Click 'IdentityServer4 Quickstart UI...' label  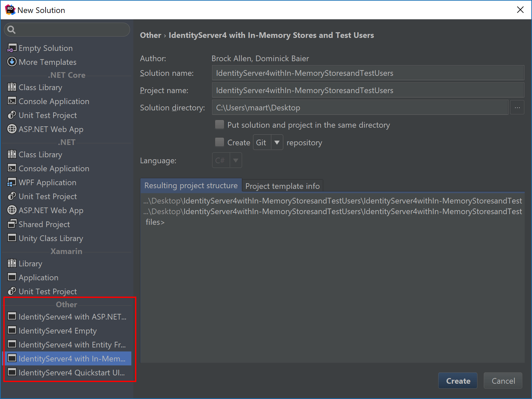pos(72,373)
